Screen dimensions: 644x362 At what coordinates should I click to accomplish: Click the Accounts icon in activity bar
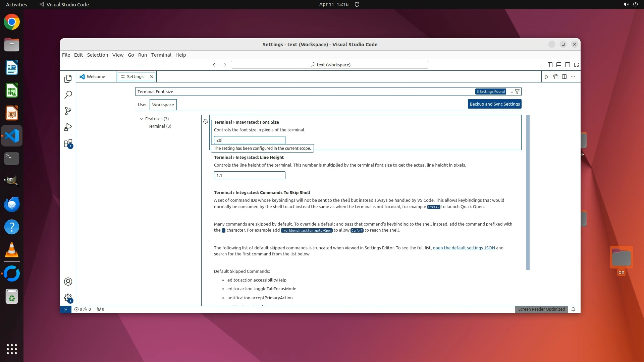pyautogui.click(x=68, y=282)
